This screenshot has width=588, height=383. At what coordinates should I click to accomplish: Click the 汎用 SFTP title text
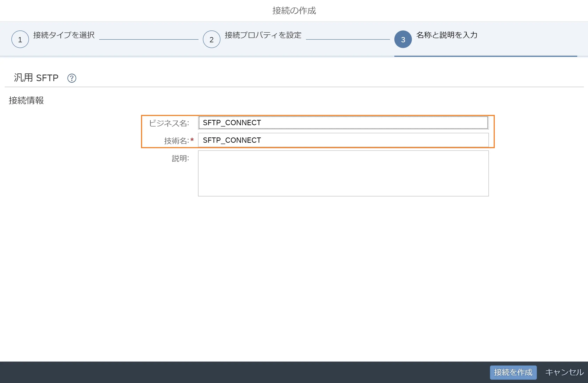click(x=36, y=78)
